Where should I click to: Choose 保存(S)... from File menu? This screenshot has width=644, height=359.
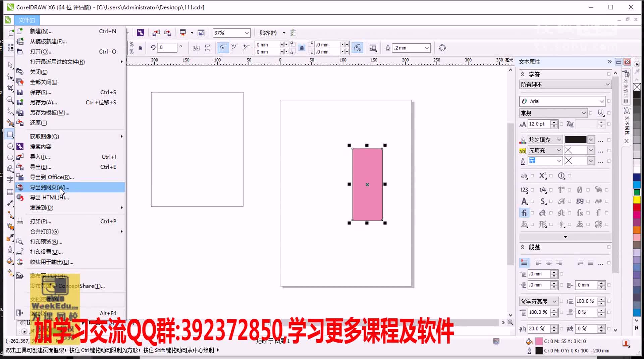click(70, 92)
